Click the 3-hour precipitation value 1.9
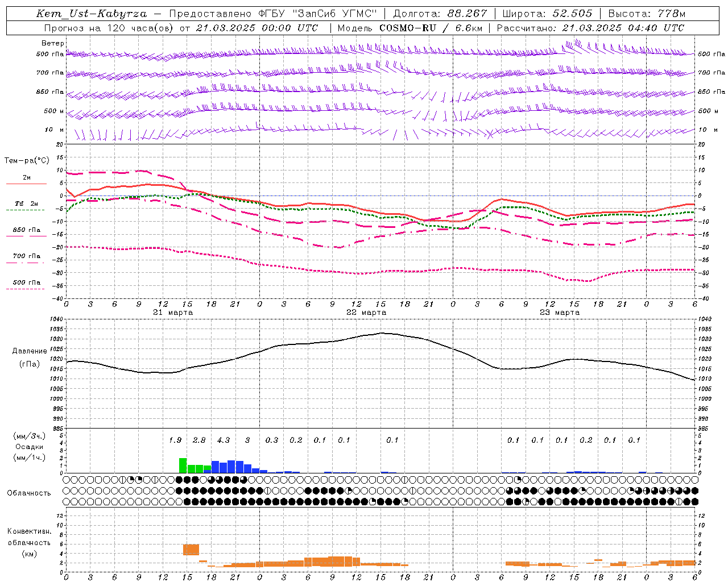This screenshot has width=728, height=582. coord(175,440)
